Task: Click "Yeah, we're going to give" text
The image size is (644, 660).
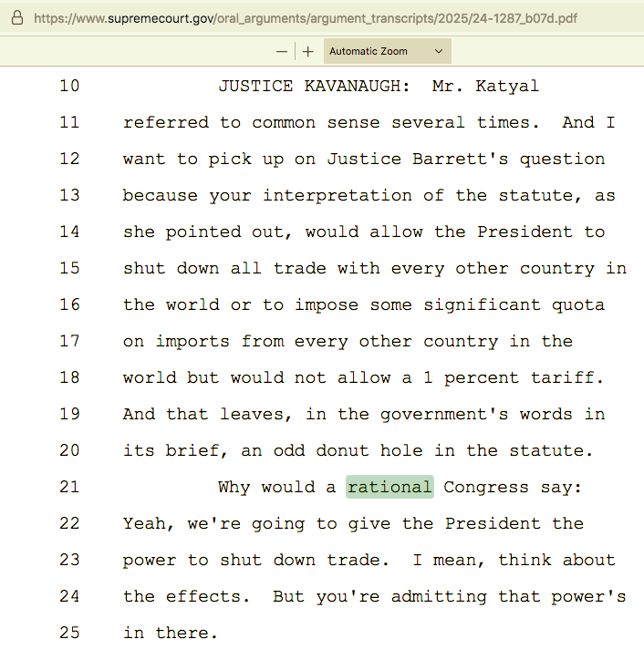Action: (256, 524)
